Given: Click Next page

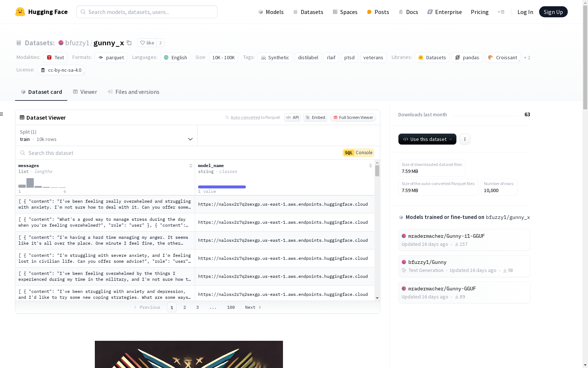Looking at the screenshot, I should click(253, 307).
